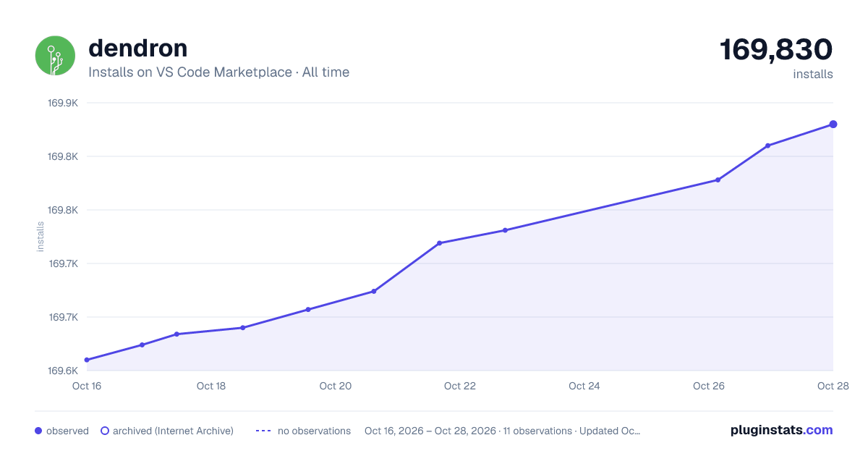Click the dashed line legend marker
This screenshot has height=456, width=868.
(263, 431)
